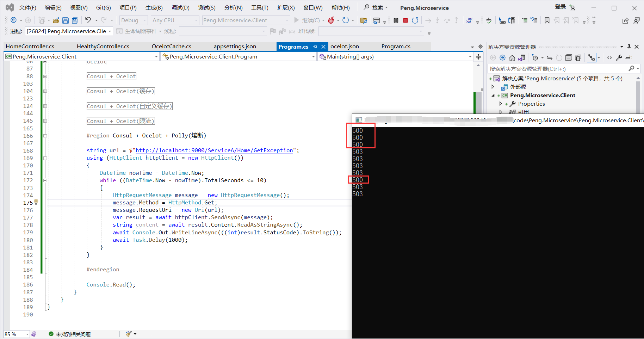Sync with active document icon
Image resolution: width=644 pixels, height=339 pixels.
(550, 58)
